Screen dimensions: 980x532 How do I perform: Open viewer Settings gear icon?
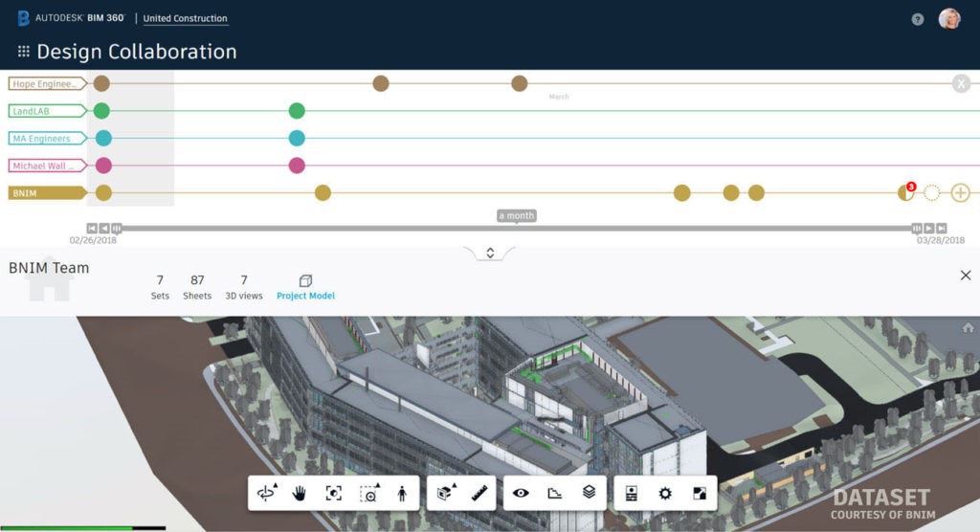pos(665,493)
